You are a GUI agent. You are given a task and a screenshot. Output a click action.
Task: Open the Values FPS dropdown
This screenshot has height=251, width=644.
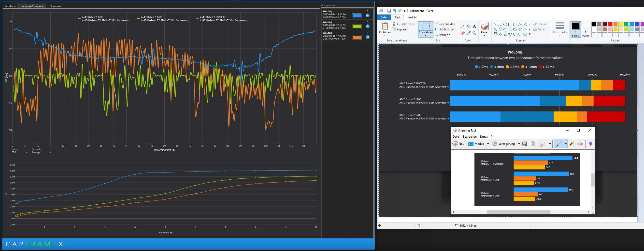(x=19, y=152)
